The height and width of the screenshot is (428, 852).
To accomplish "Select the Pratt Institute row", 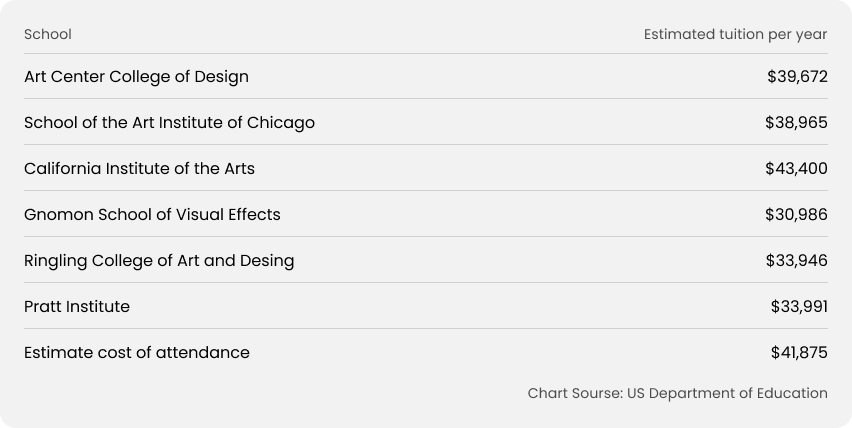I will pos(426,306).
